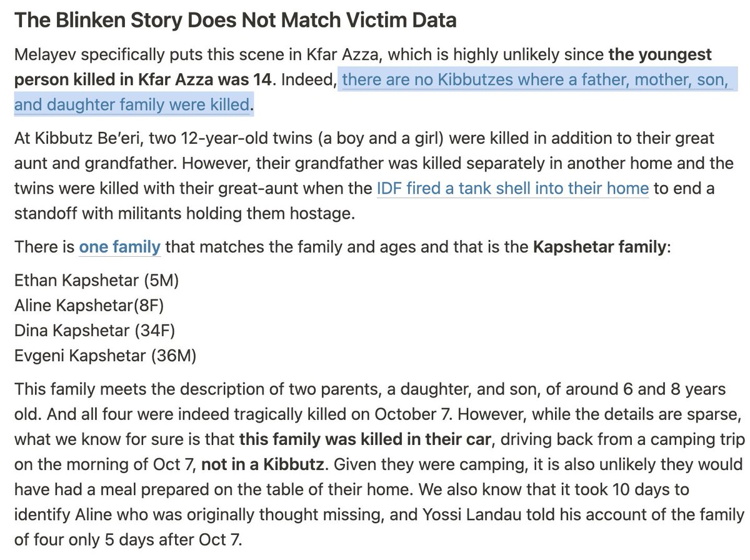Click "At Kibbutz Be'eri" paragraph opening
750x560 pixels.
coord(75,137)
